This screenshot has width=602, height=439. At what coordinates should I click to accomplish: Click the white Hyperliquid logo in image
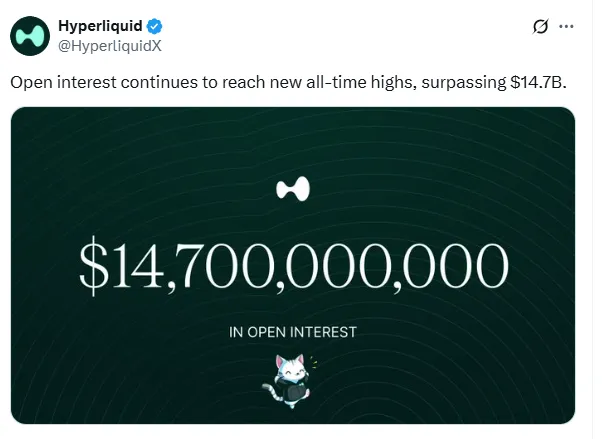[293, 189]
